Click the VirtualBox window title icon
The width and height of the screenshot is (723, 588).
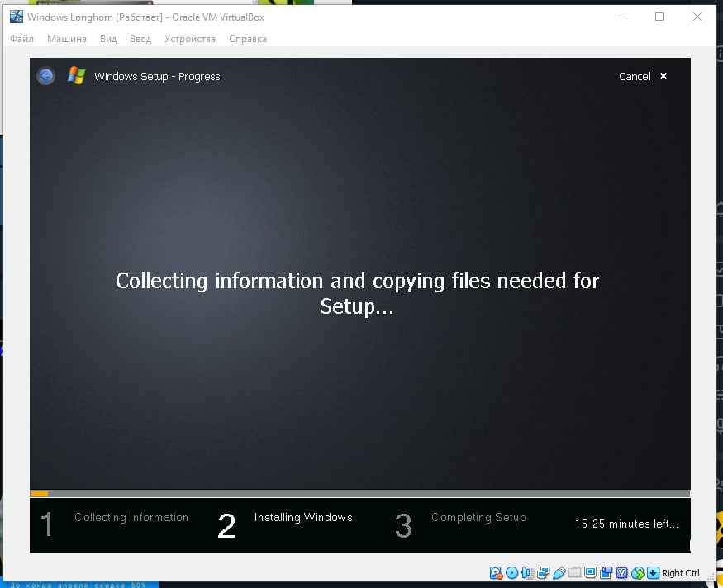(x=17, y=17)
